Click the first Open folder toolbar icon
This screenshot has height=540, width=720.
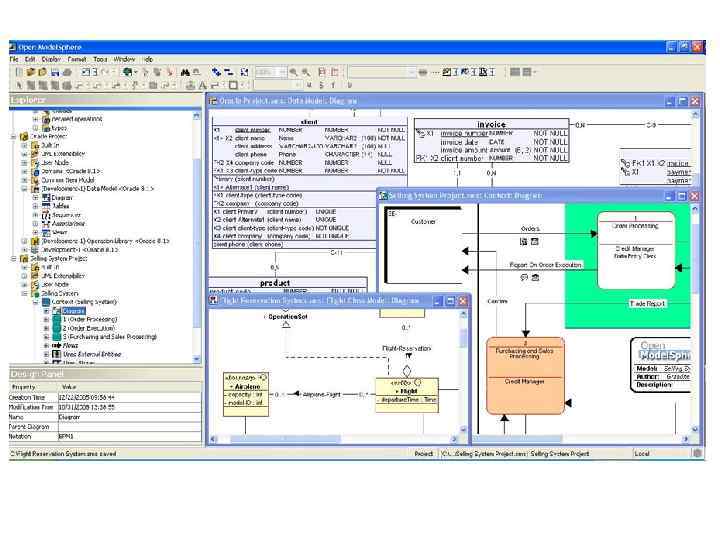click(x=31, y=72)
